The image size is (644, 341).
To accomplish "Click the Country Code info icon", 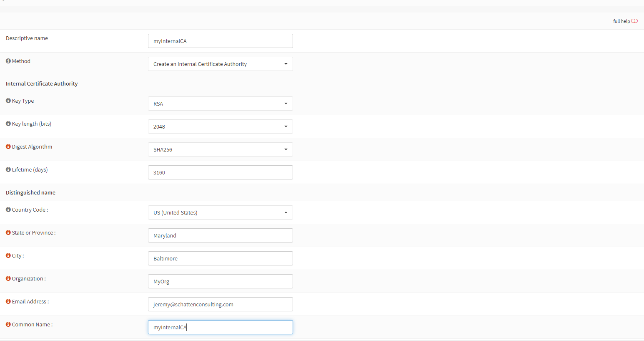I will 8,210.
